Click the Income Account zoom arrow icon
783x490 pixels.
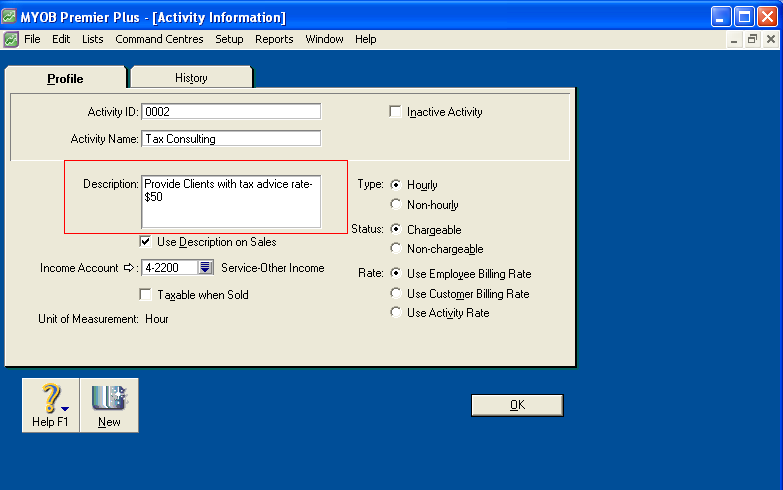[129, 268]
